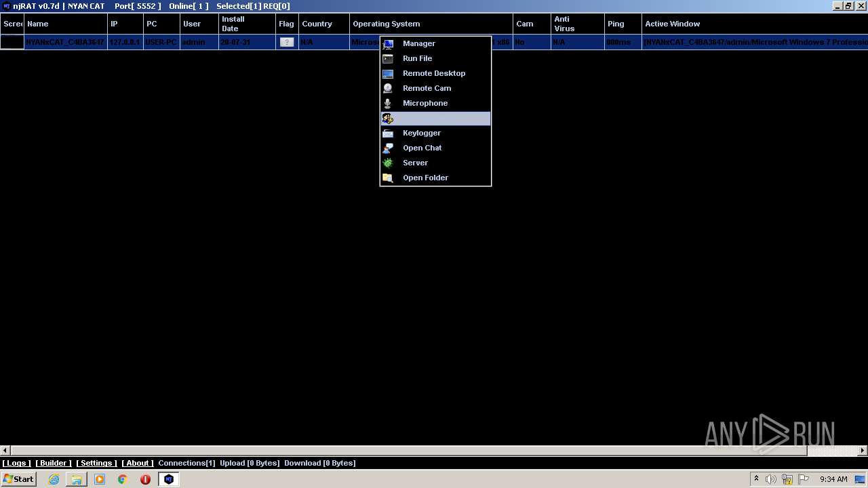Click the Operating System column header
The height and width of the screenshot is (488, 868).
431,24
